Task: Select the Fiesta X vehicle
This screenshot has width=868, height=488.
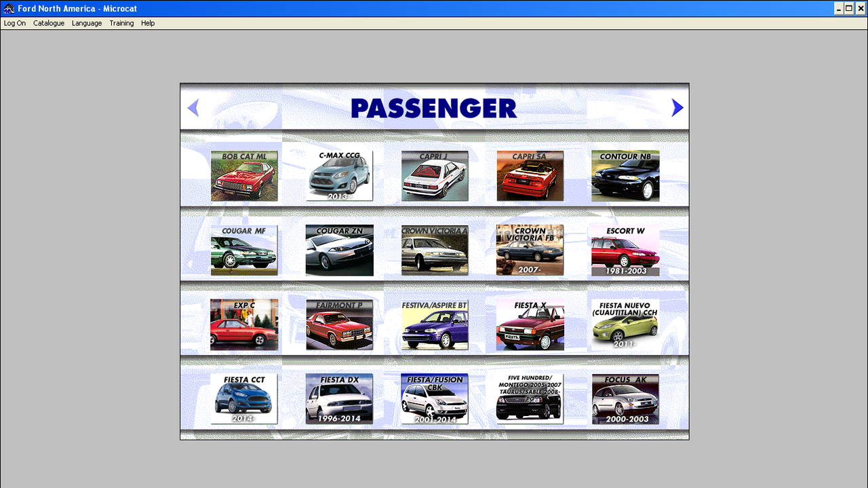Action: coord(530,324)
